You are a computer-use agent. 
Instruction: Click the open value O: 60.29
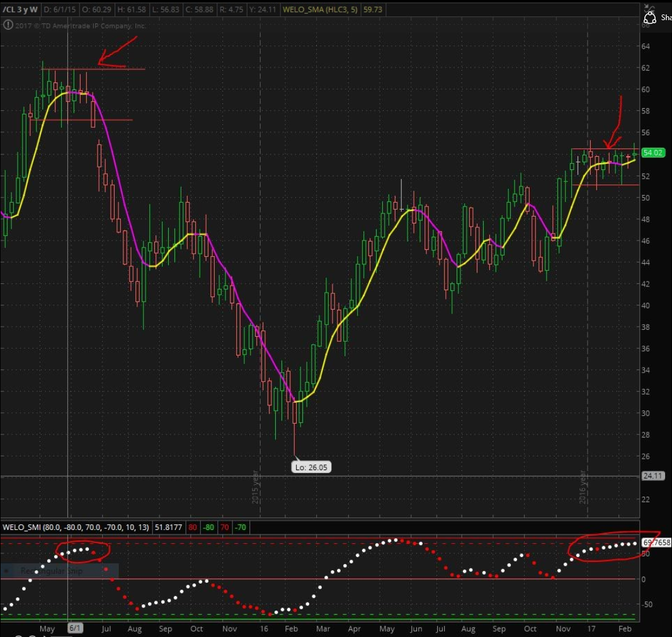click(x=96, y=9)
